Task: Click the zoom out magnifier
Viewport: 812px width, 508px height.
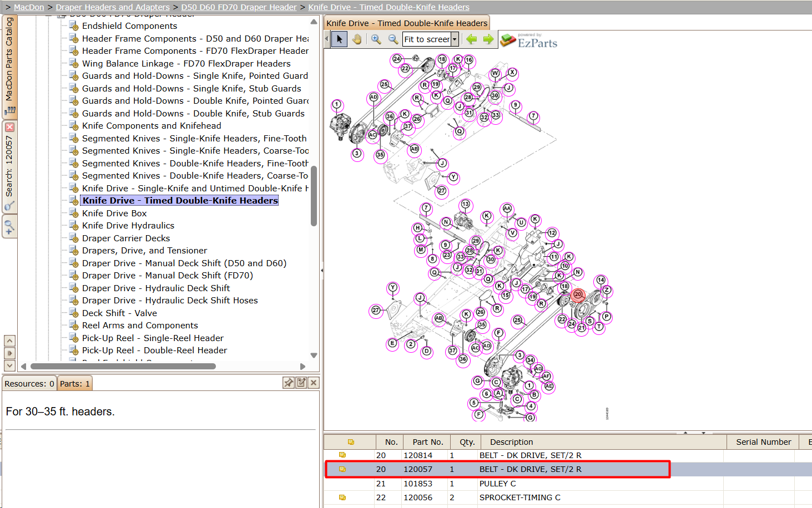Action: pos(393,39)
